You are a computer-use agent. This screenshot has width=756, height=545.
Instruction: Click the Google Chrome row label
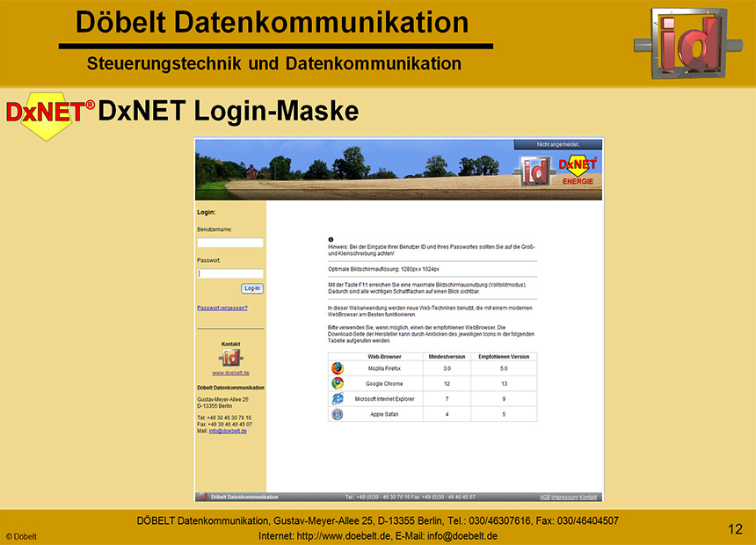[384, 384]
